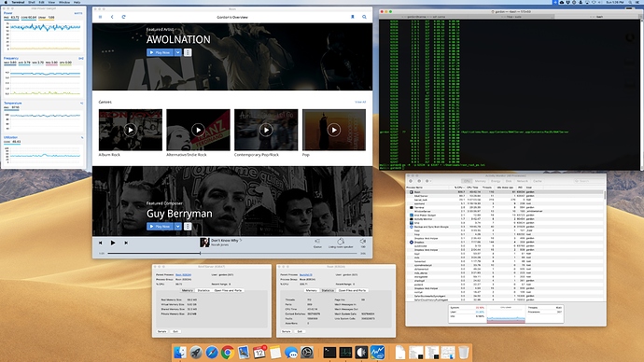Open three-dot options beside Guy Berryman Play Now

188,226
